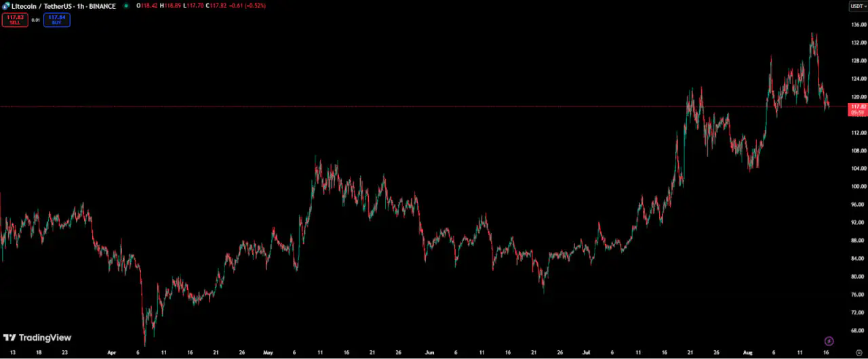This screenshot has height=359, width=868.
Task: Click the 132.00 price axis label
Action: pyautogui.click(x=859, y=42)
